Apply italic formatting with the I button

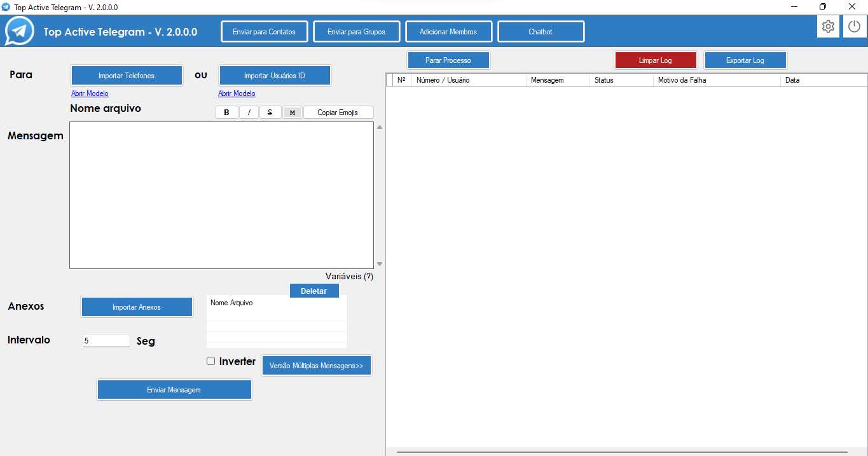[x=249, y=113]
